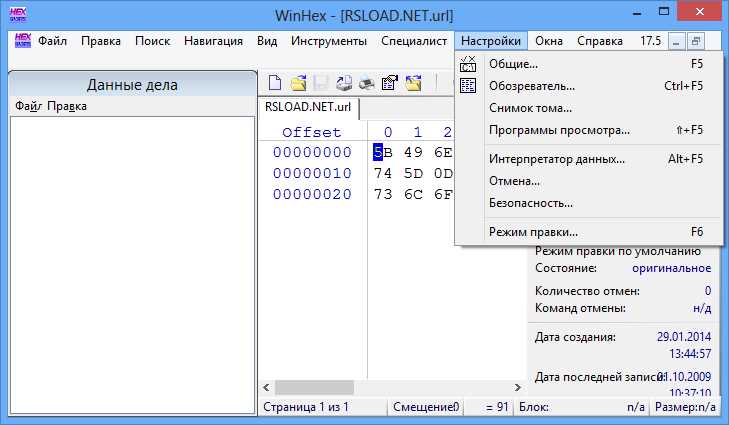Switch to the RSLOAD.NET.url tab

(x=308, y=107)
